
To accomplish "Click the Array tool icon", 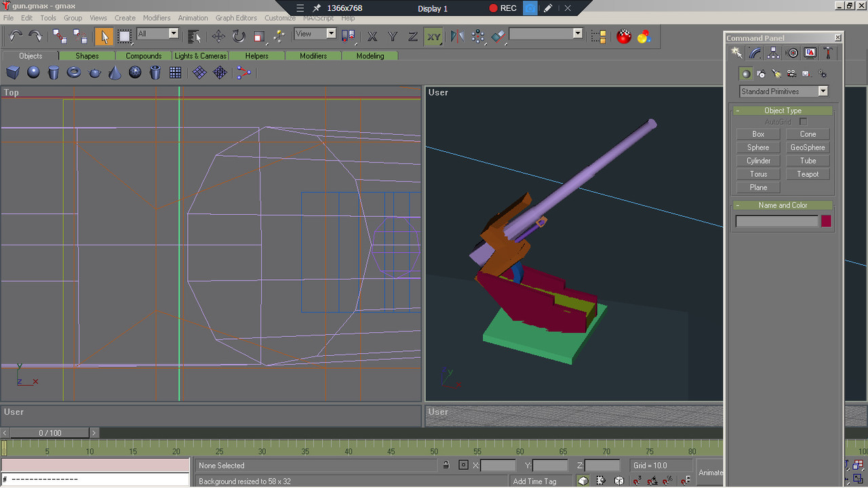I will click(x=478, y=36).
